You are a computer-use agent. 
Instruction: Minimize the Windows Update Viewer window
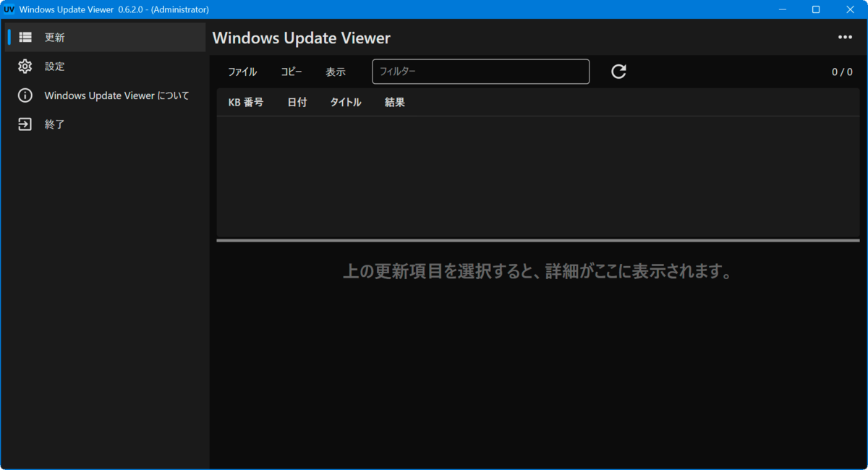[x=783, y=9]
